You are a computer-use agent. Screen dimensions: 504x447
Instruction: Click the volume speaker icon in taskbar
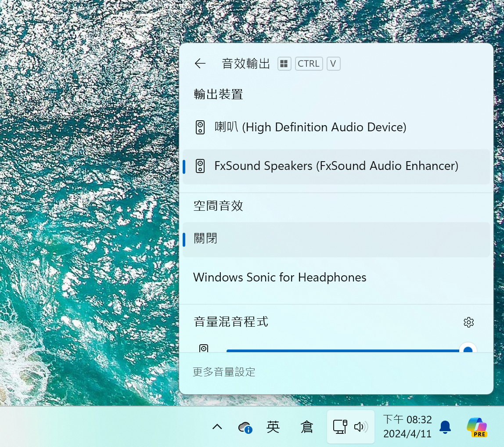[x=361, y=427]
